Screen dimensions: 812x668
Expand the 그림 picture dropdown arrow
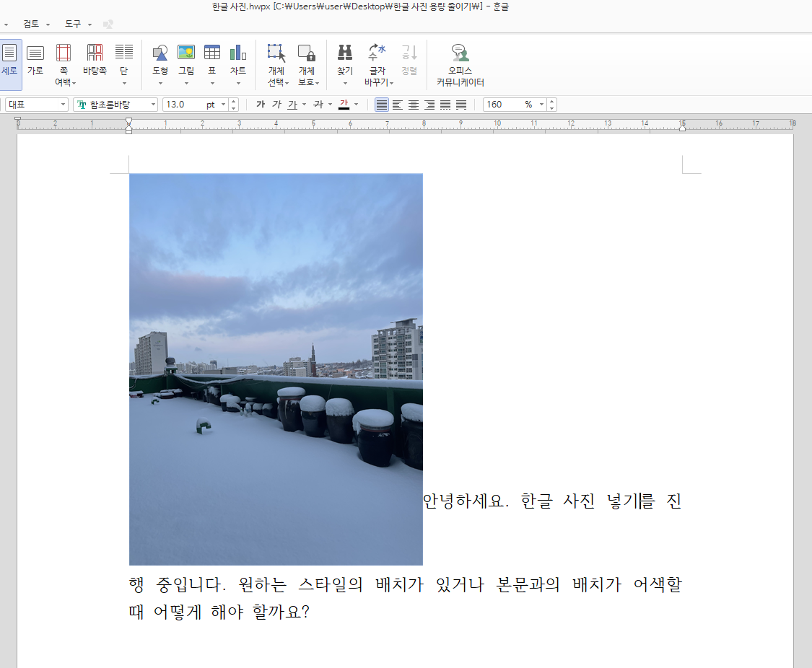pyautogui.click(x=186, y=83)
